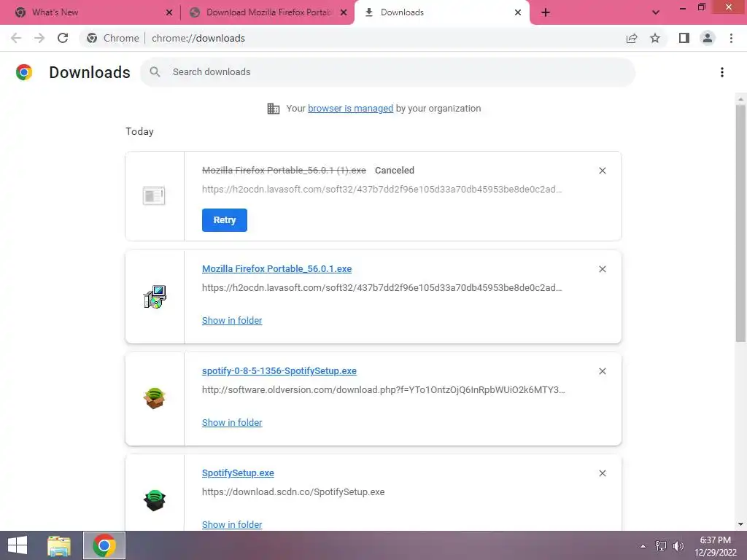Image resolution: width=747 pixels, height=560 pixels.
Task: Remove spotify-0-8-5-1356-SpotifySetup.exe from list
Action: 602,371
